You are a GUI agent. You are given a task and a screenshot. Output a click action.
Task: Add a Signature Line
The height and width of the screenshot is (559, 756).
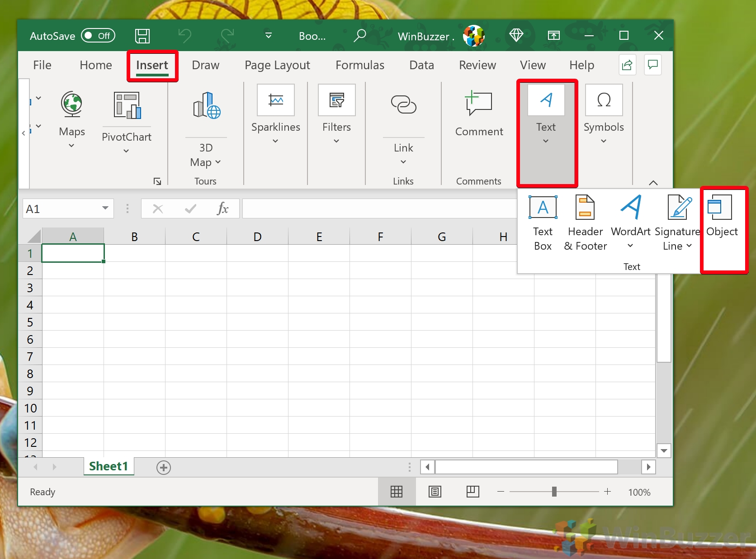[677, 222]
